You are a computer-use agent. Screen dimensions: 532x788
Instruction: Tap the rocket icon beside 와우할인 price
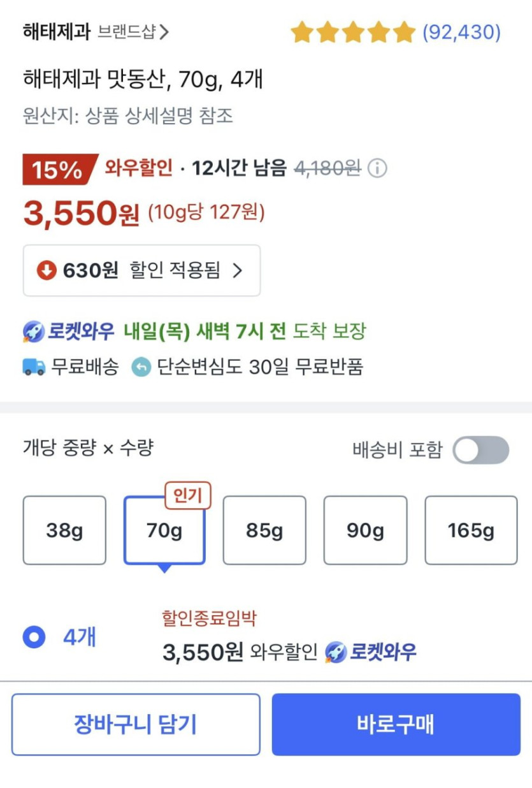(x=336, y=652)
